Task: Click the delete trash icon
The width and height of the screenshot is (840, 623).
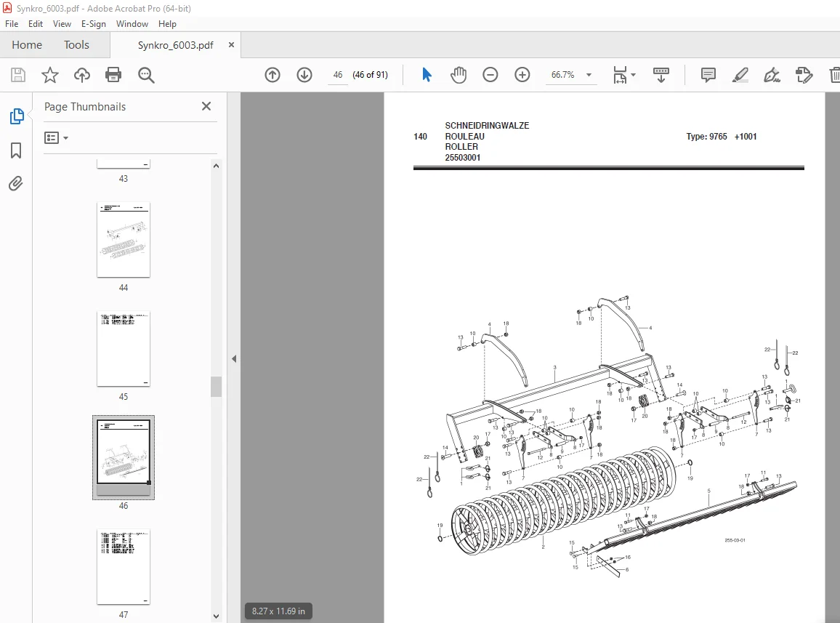Action: 835,75
